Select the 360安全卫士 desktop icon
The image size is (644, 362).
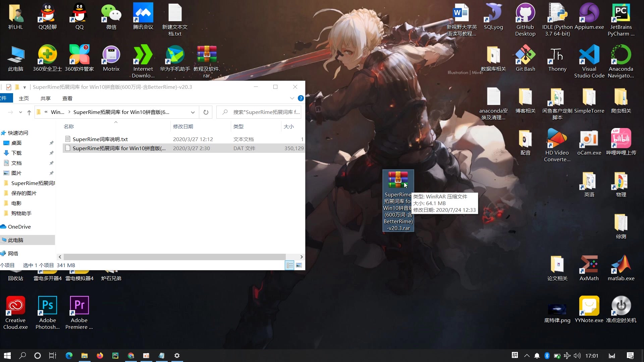point(47,58)
